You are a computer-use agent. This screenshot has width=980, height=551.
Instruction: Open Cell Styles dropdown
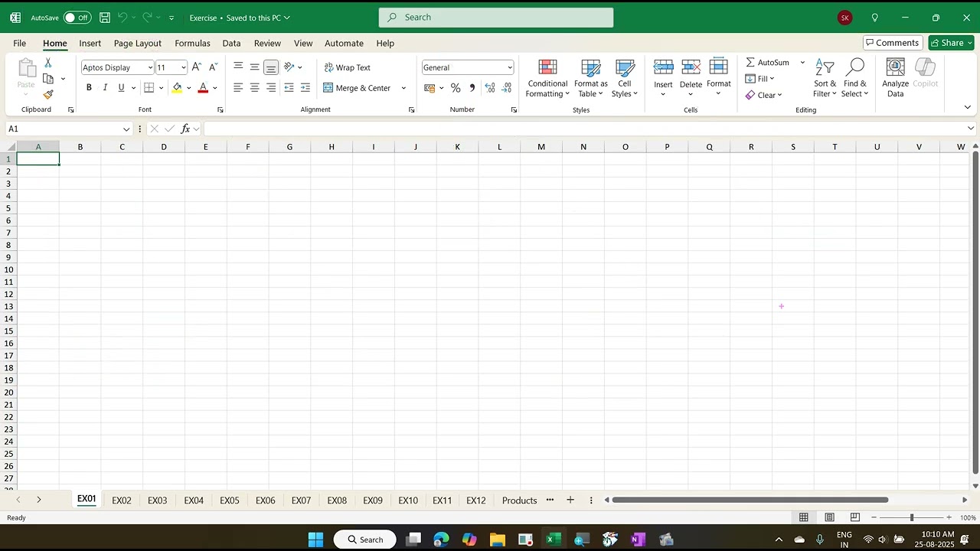coord(625,78)
